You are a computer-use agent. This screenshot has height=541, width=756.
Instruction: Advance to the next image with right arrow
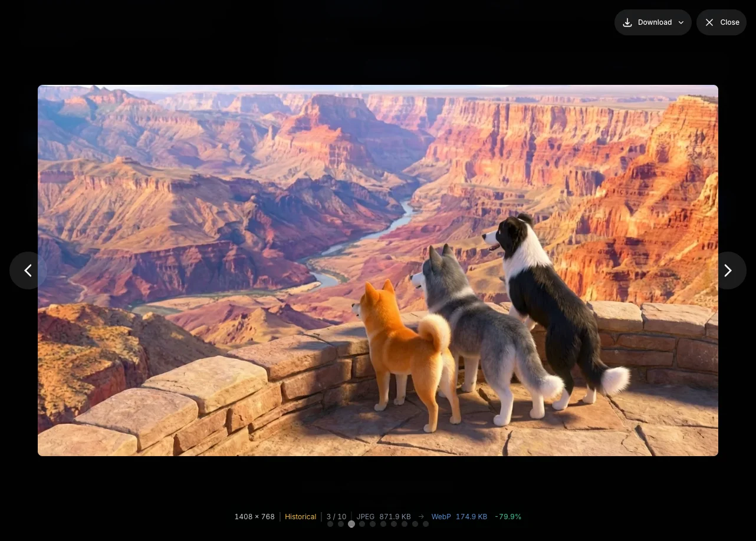728,270
